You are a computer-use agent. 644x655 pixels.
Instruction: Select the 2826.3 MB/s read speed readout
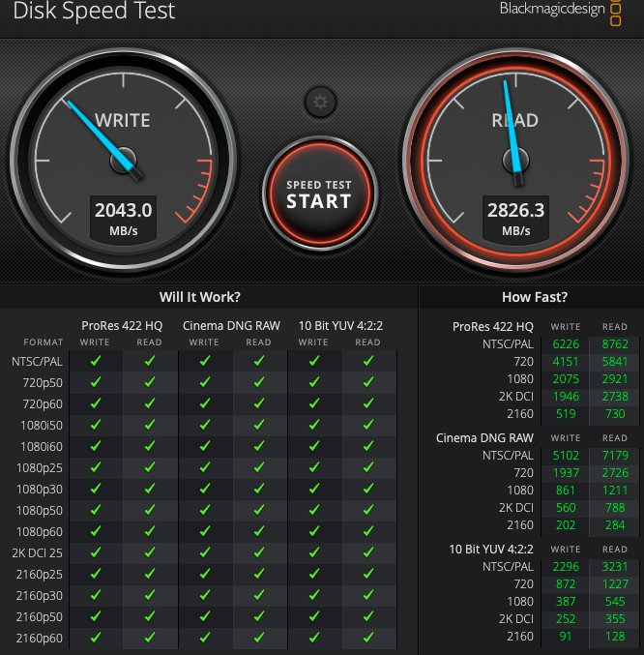[x=515, y=218]
